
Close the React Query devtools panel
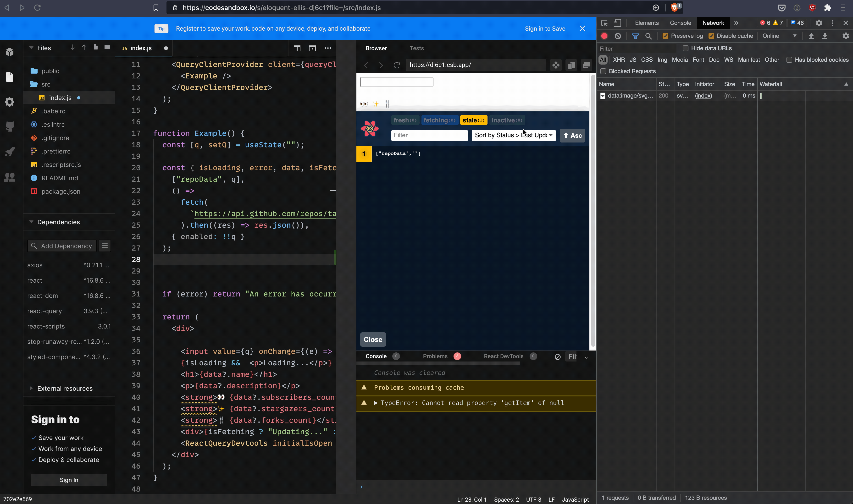point(373,339)
